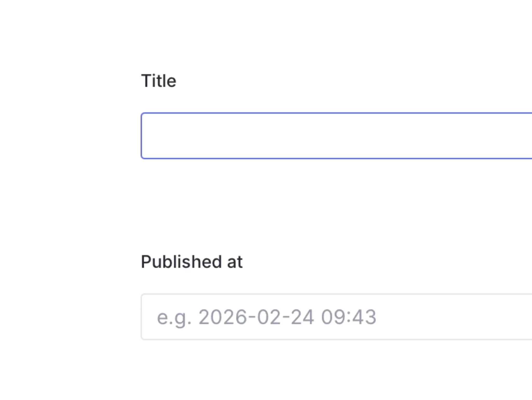The width and height of the screenshot is (532, 400).
Task: Click the "Published at" field label
Action: [192, 262]
